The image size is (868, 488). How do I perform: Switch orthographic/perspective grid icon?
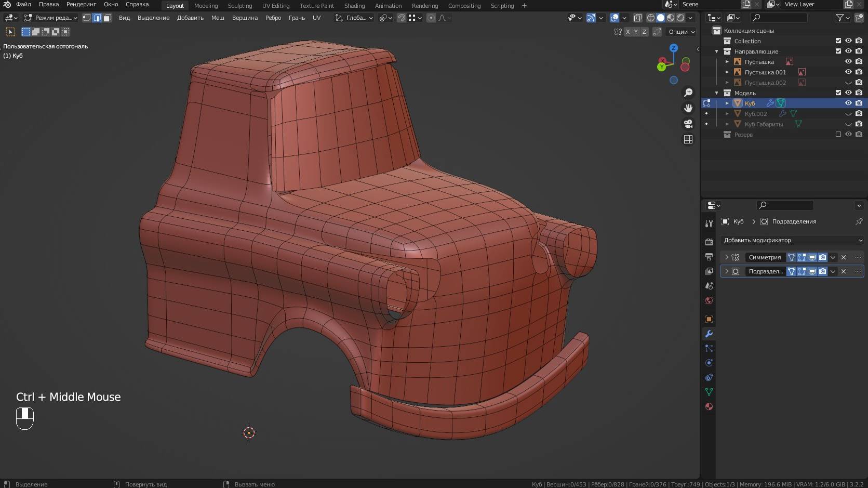pyautogui.click(x=688, y=139)
